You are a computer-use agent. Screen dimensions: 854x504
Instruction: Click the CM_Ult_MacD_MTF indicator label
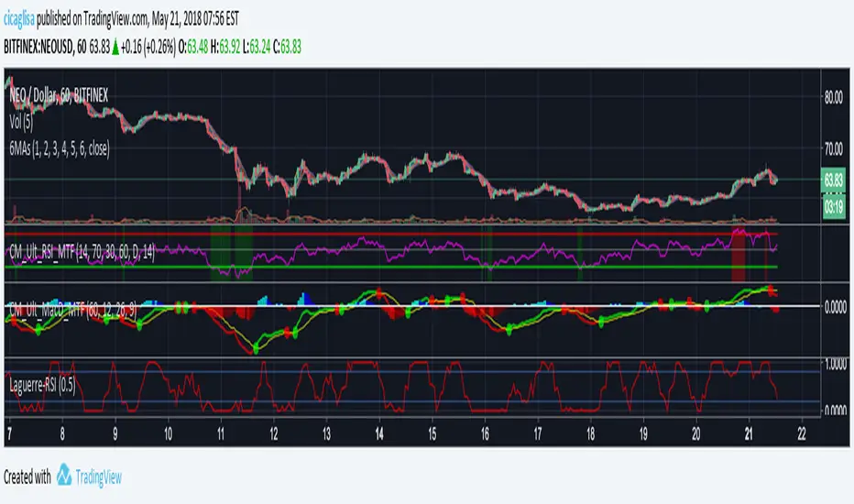pos(73,310)
